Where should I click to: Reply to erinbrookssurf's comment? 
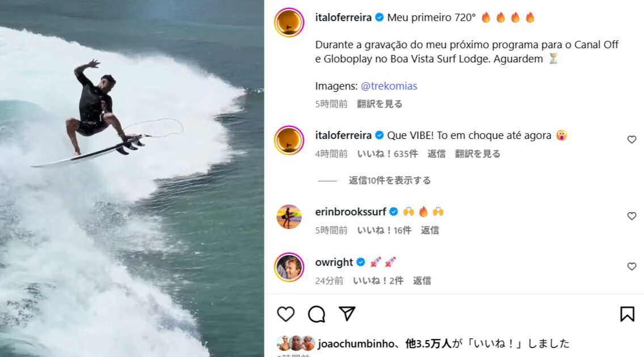[430, 230]
